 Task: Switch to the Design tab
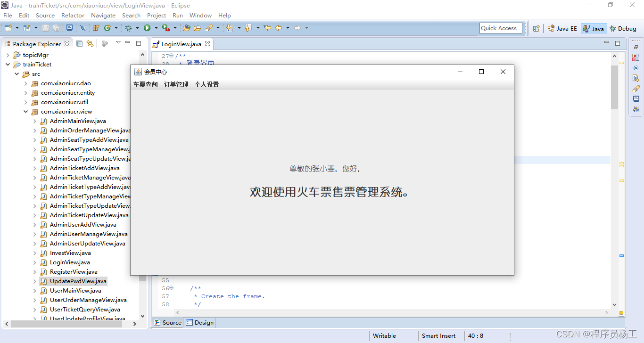[x=200, y=322]
